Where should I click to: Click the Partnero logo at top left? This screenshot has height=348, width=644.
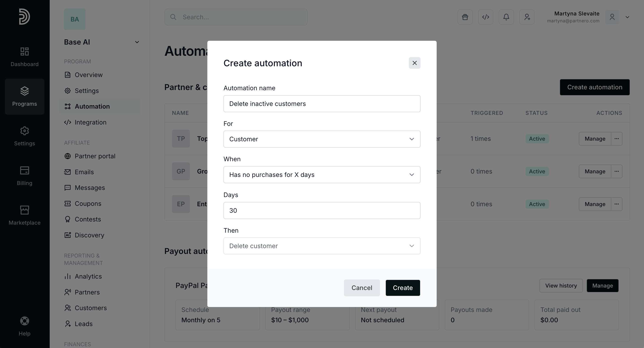click(24, 17)
